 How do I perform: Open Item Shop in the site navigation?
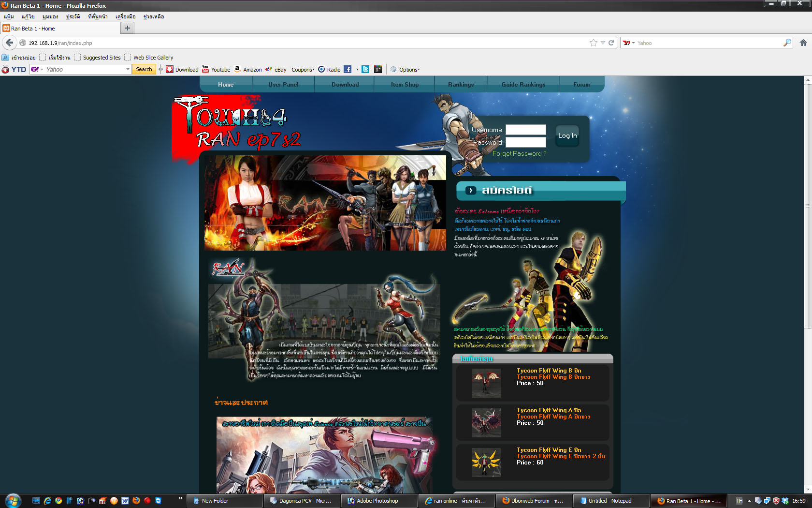click(x=405, y=84)
